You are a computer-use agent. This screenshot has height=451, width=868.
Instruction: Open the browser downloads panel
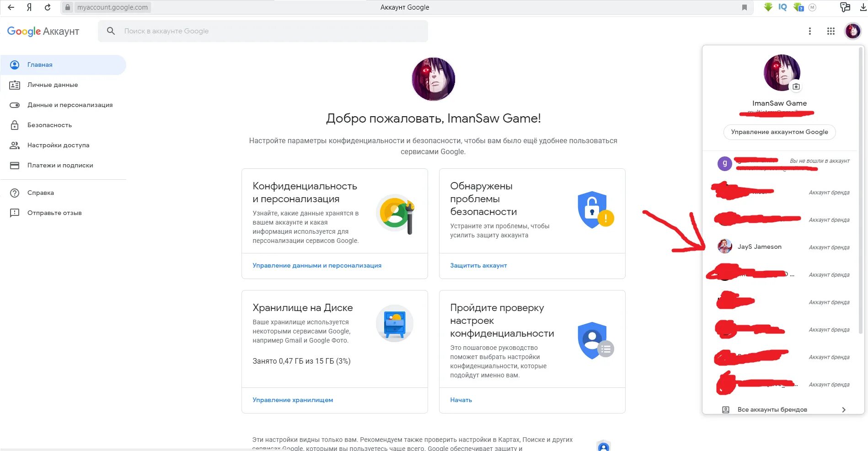(863, 7)
